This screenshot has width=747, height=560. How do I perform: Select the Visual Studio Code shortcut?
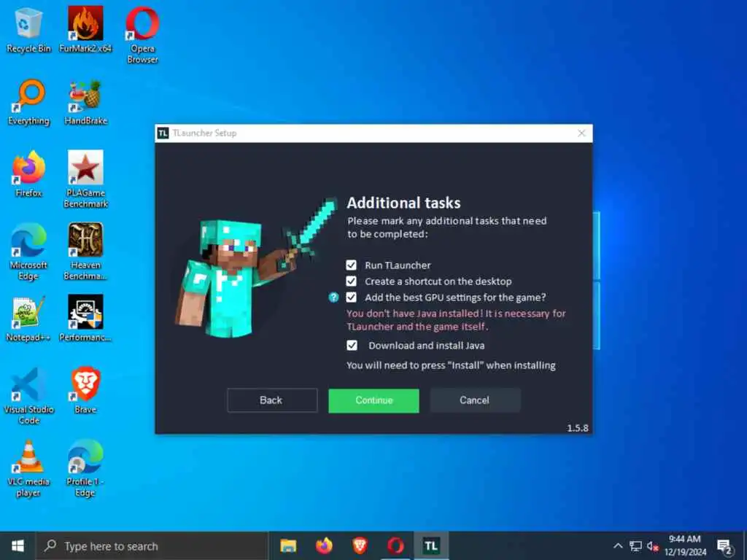pos(28,396)
